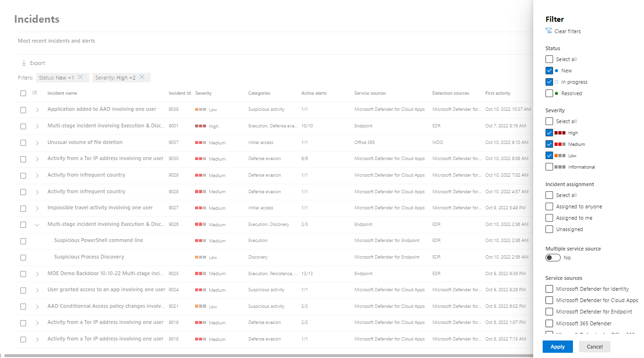644x358 pixels.
Task: Expand the Unusual volume of file deletion incident
Action: click(37, 143)
